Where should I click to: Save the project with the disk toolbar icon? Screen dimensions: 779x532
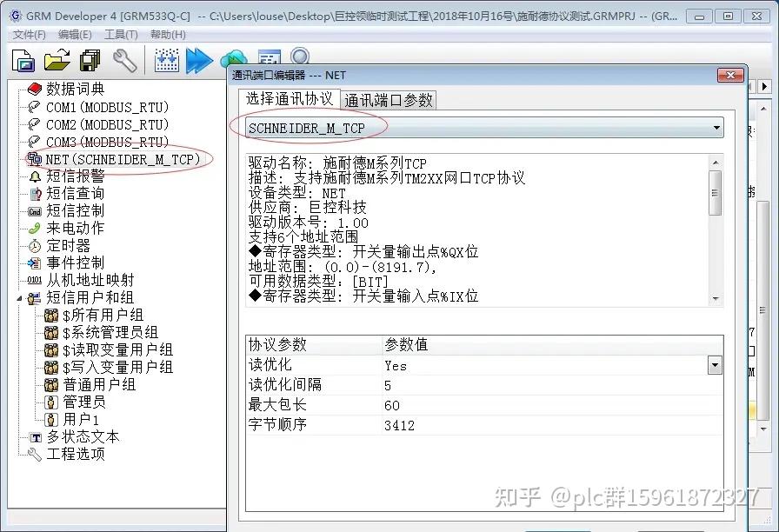pyautogui.click(x=90, y=61)
